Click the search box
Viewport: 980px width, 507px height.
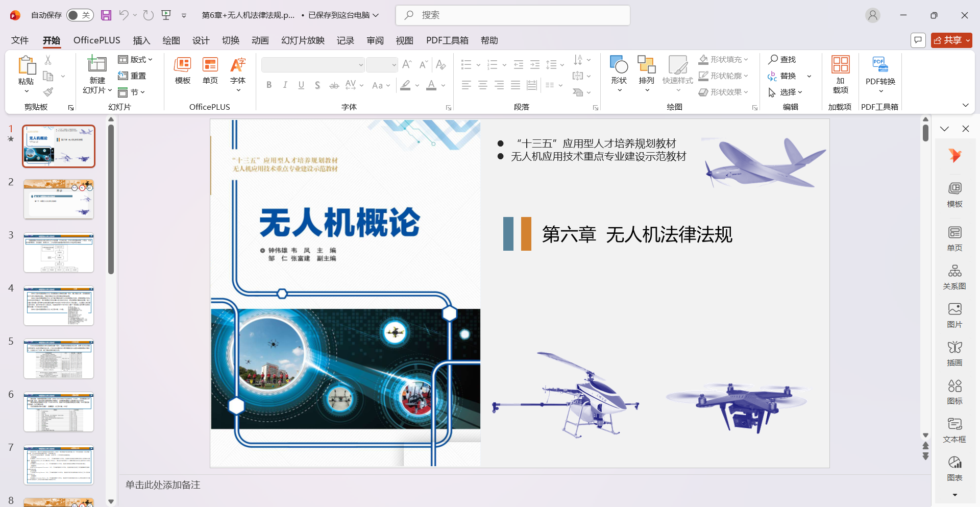point(512,15)
